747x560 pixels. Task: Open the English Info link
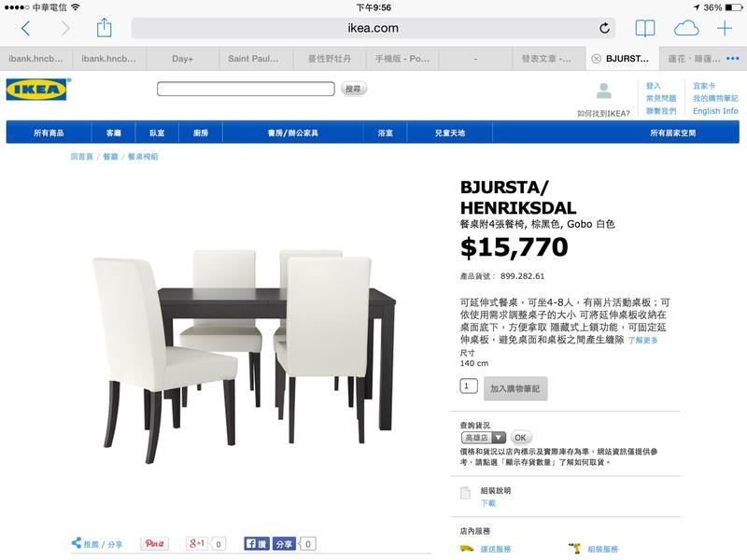[x=715, y=111]
